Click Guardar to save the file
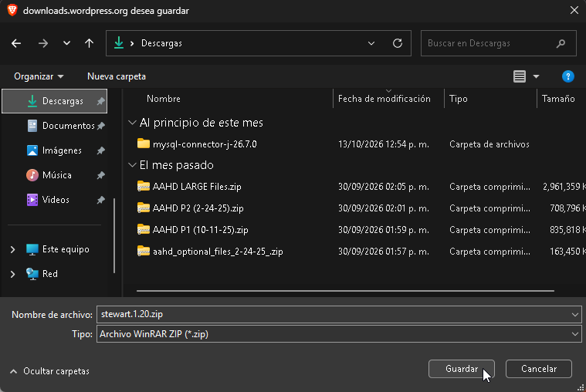 [x=462, y=369]
